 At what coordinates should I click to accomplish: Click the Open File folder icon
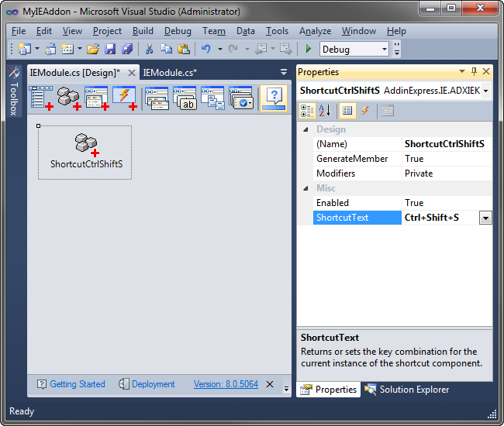tap(93, 49)
